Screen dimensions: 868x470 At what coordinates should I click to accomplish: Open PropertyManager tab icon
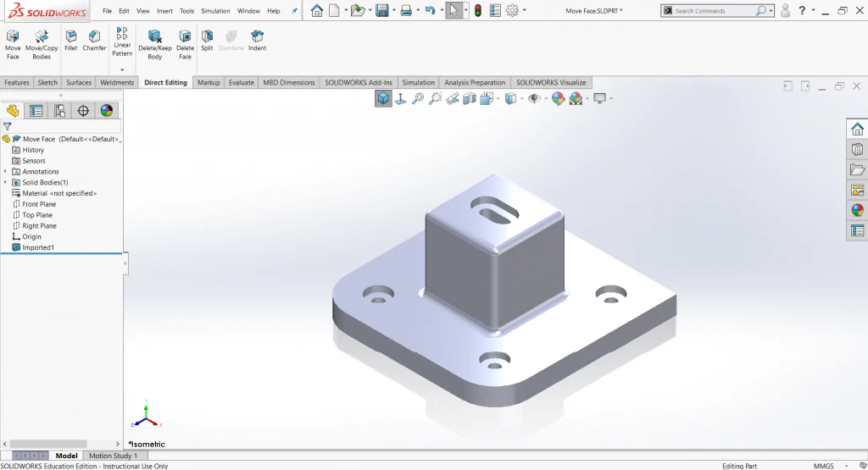(x=36, y=111)
